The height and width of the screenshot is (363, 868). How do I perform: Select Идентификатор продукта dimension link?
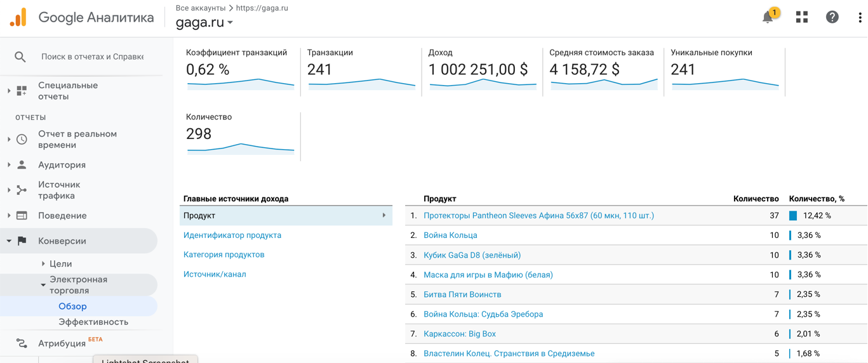(232, 235)
